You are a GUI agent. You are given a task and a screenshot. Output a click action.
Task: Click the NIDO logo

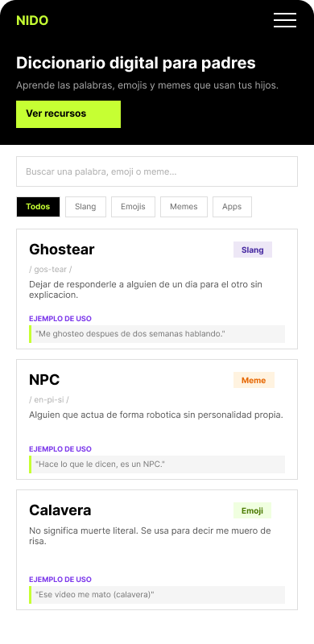pos(32,20)
